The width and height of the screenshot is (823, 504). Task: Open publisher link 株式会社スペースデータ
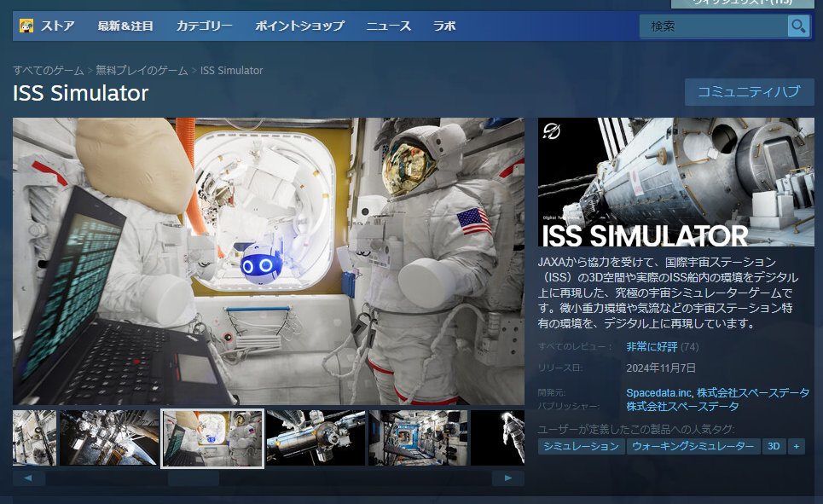click(x=682, y=406)
